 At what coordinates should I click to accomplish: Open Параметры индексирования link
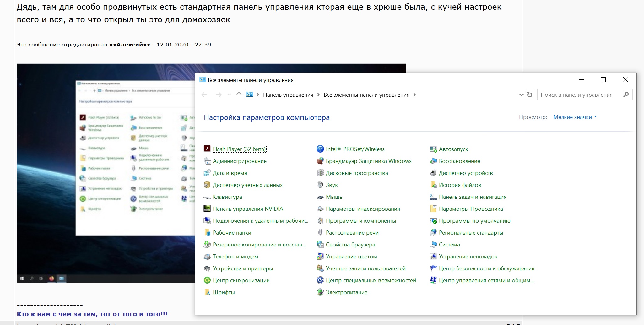pos(363,209)
